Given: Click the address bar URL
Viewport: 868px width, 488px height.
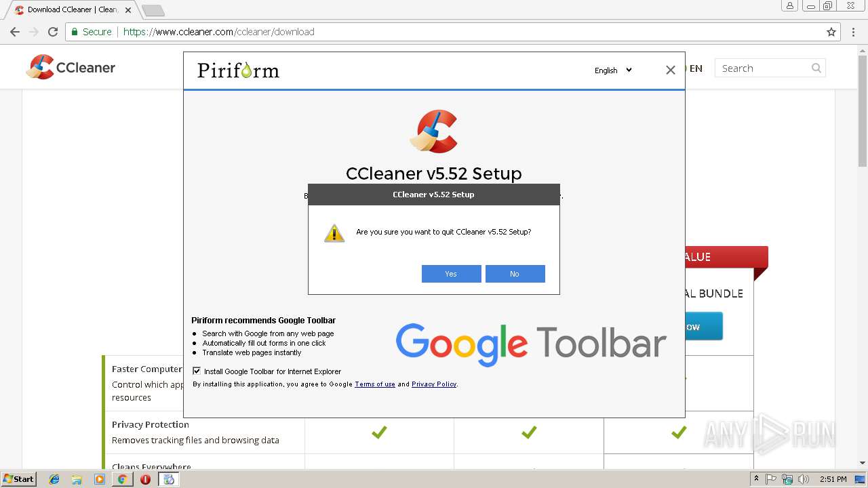Looking at the screenshot, I should click(218, 32).
